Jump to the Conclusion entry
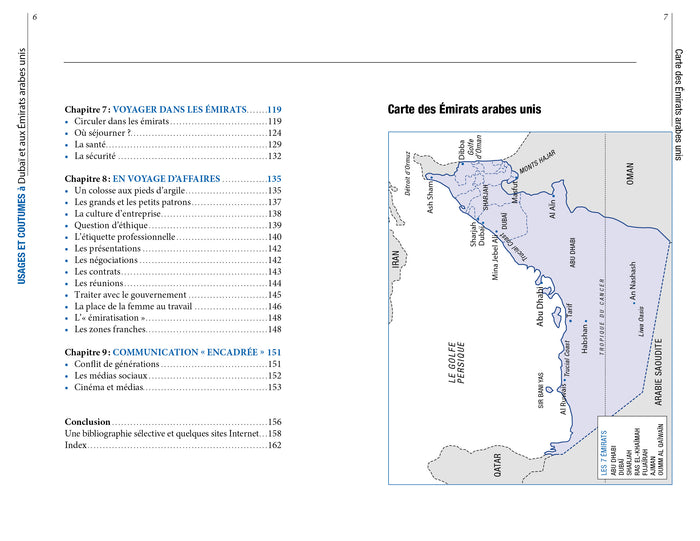The width and height of the screenshot is (700, 541). tap(88, 422)
